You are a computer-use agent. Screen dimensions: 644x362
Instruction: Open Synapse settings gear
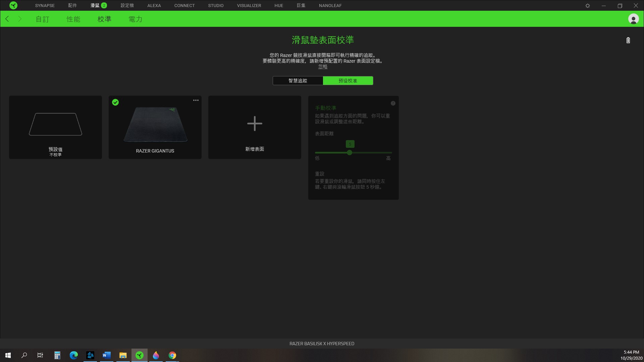(588, 6)
